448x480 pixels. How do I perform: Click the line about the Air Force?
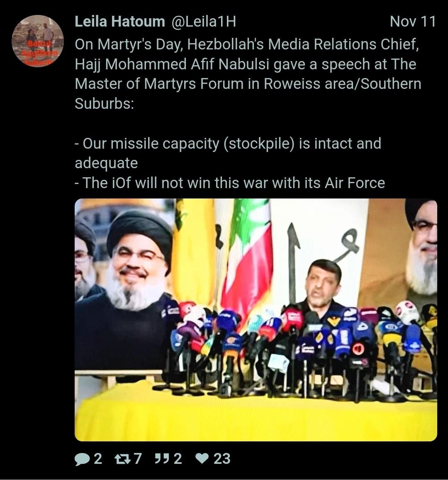(230, 183)
